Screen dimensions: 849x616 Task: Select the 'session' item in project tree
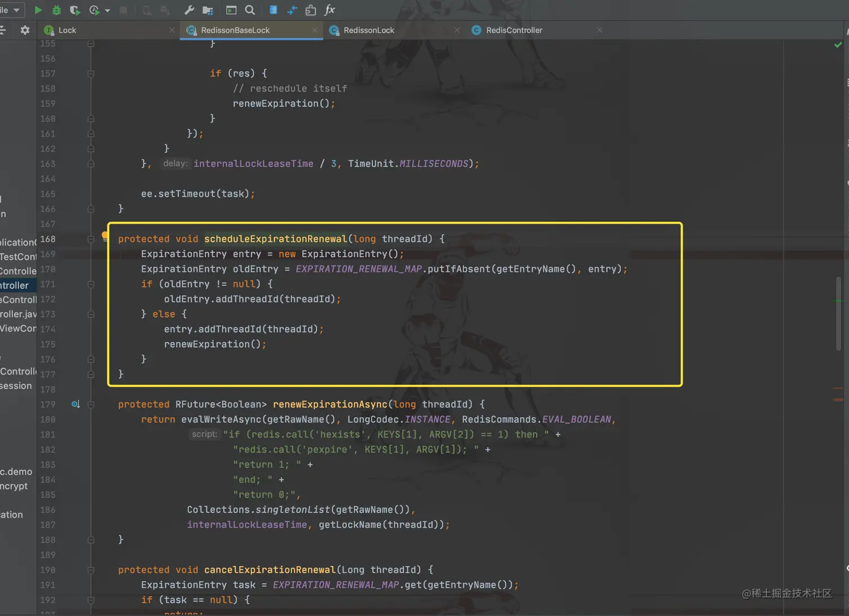click(x=16, y=386)
